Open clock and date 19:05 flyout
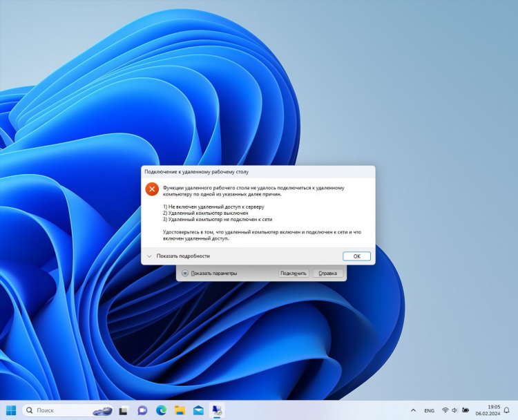 point(488,410)
